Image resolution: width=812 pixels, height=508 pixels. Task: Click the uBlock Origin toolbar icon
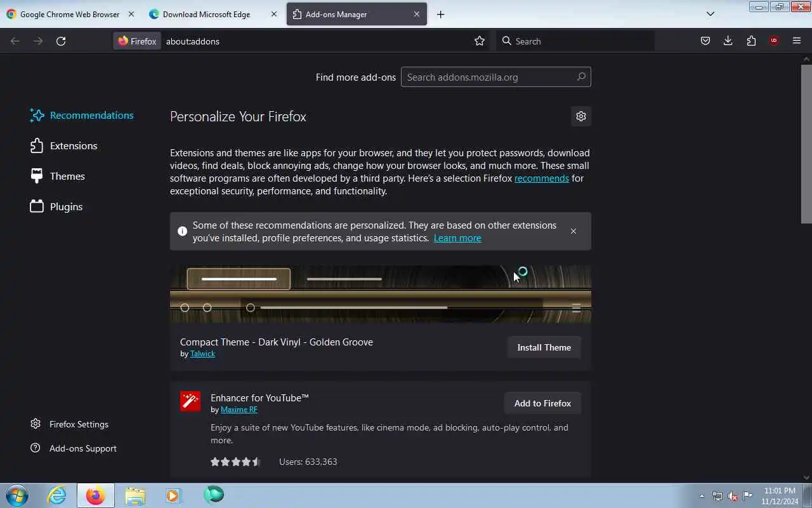(773, 41)
